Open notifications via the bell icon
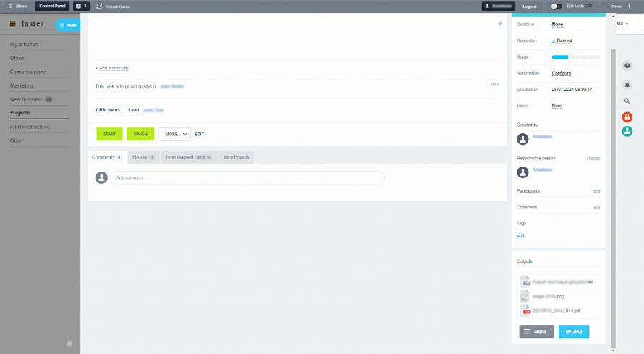644x354 pixels. click(627, 85)
